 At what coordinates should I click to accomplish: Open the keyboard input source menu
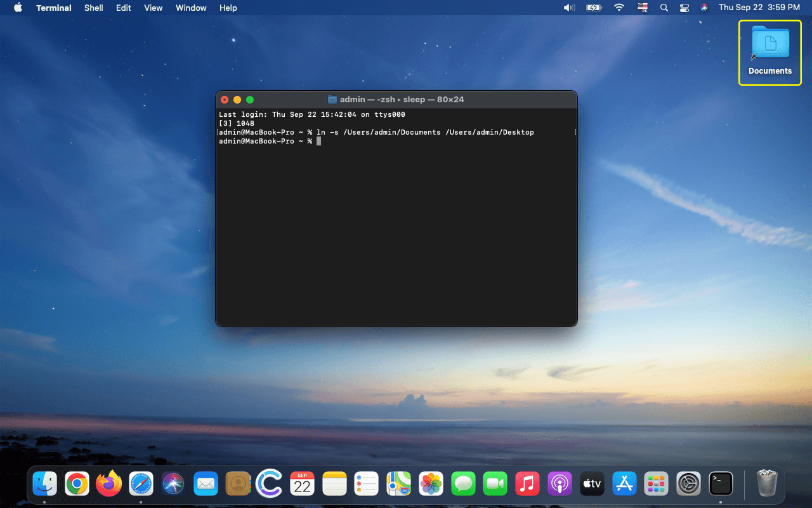642,8
